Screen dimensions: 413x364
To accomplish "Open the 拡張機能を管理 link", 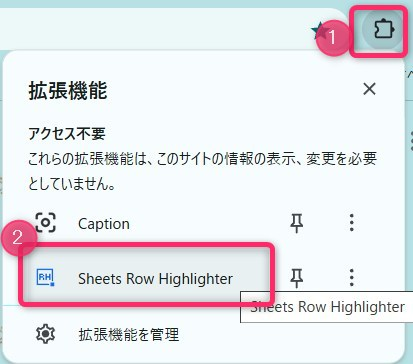I will (x=129, y=334).
